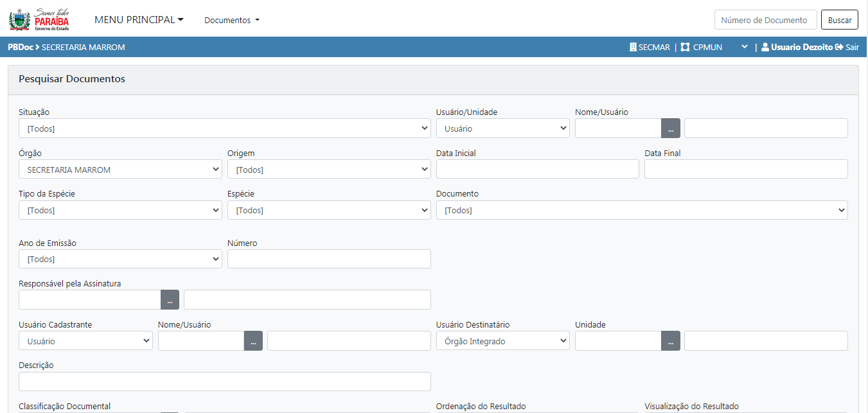
Task: Open the Tipo da Espécie dropdown
Action: tap(120, 210)
